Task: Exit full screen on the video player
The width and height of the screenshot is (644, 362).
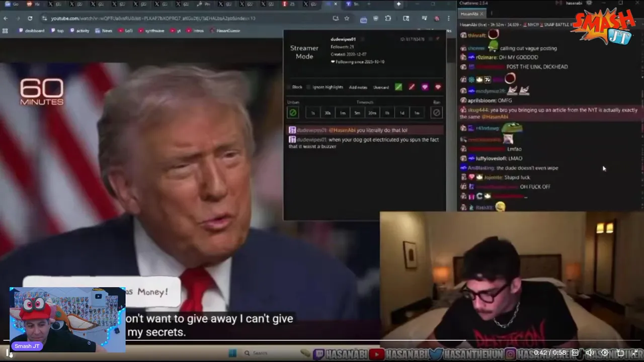Action: [x=635, y=353]
